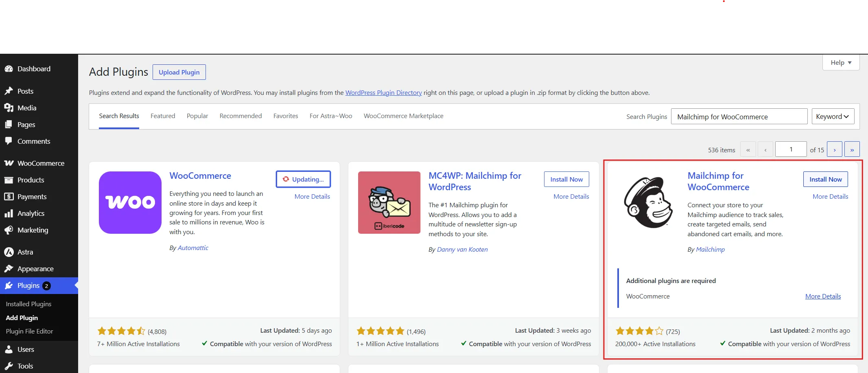Click MC4WP: Mailchimp for WordPress title
The image size is (868, 373).
475,182
